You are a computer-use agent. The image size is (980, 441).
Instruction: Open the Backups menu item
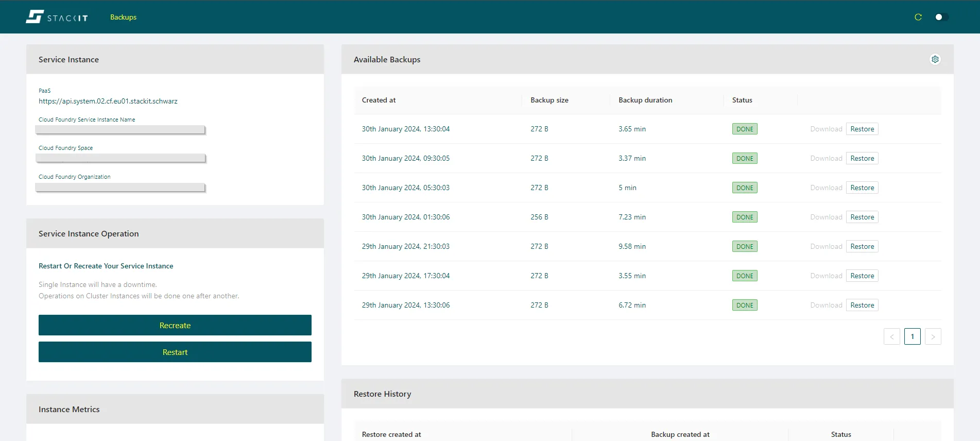click(x=123, y=17)
